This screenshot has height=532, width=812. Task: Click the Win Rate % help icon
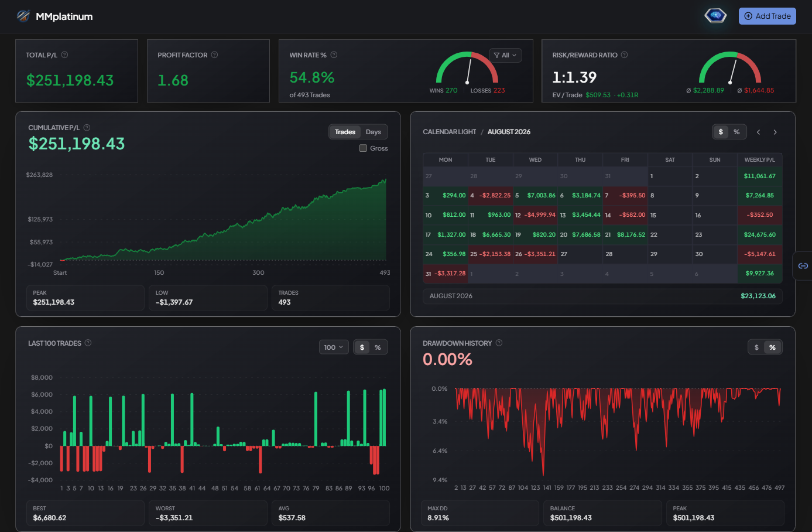click(334, 55)
